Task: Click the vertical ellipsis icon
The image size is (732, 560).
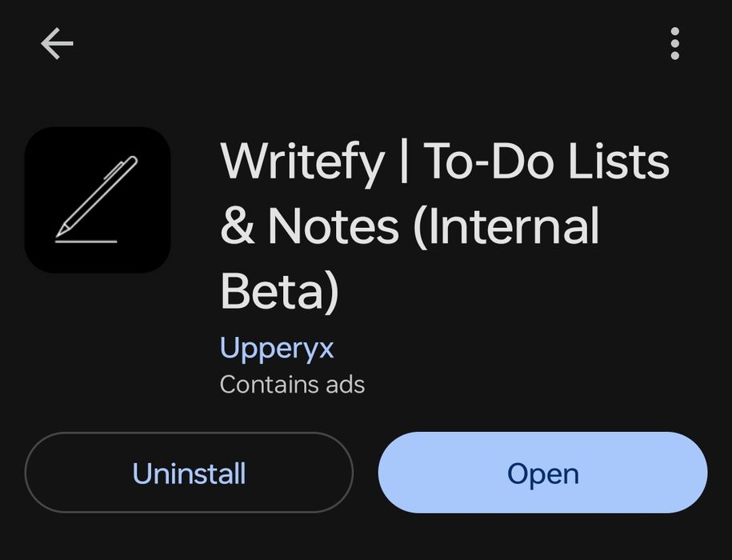Action: [x=675, y=43]
